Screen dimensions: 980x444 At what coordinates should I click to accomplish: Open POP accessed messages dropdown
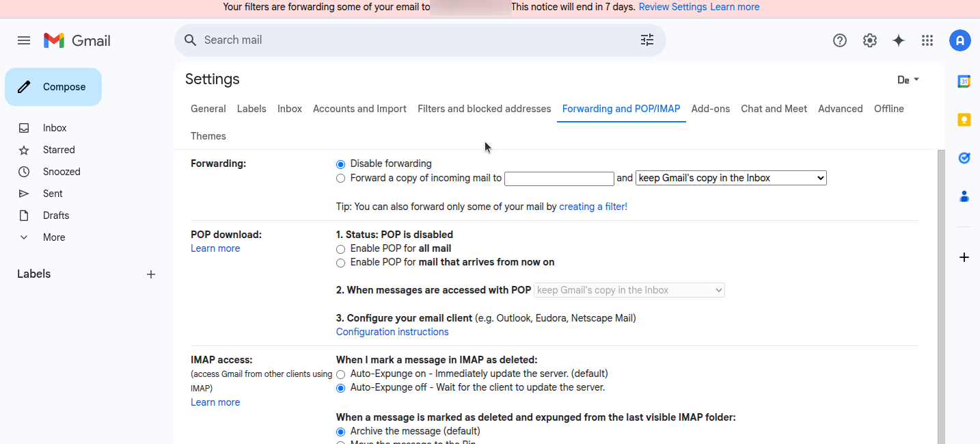[x=629, y=290]
